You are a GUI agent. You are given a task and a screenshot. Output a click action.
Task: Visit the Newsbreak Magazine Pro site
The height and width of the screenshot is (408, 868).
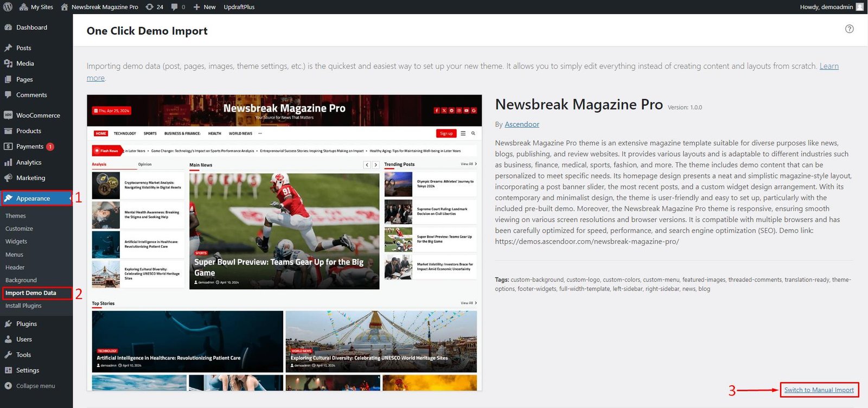click(x=99, y=7)
